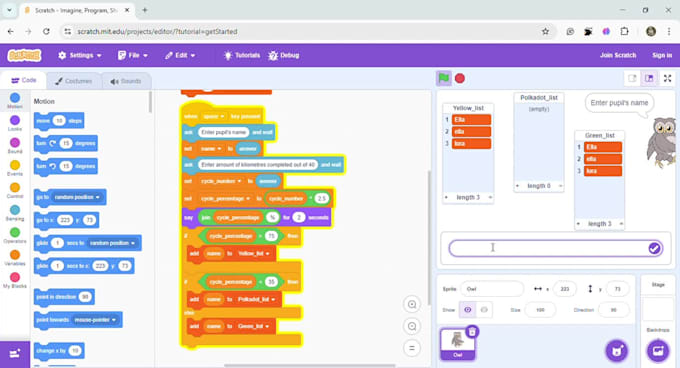Switch to the Sounds tab

click(x=126, y=81)
